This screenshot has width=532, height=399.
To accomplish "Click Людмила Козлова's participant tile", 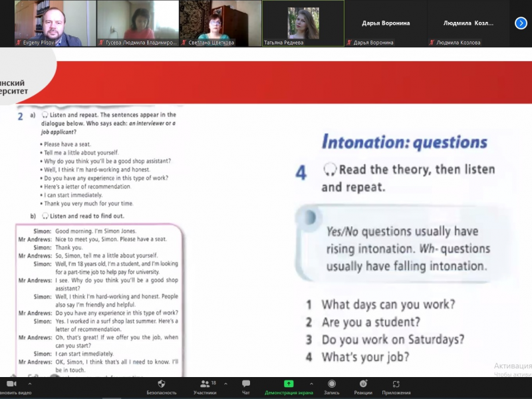I will click(468, 23).
